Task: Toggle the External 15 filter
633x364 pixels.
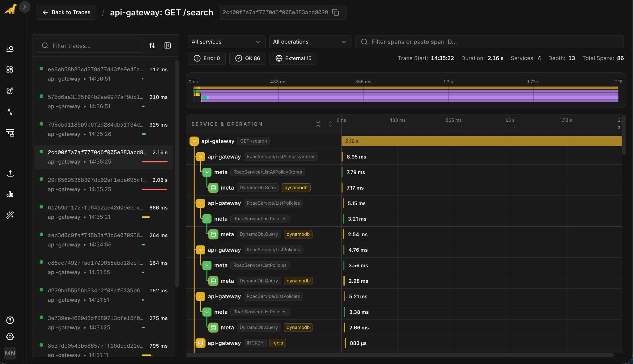Action: pyautogui.click(x=293, y=58)
